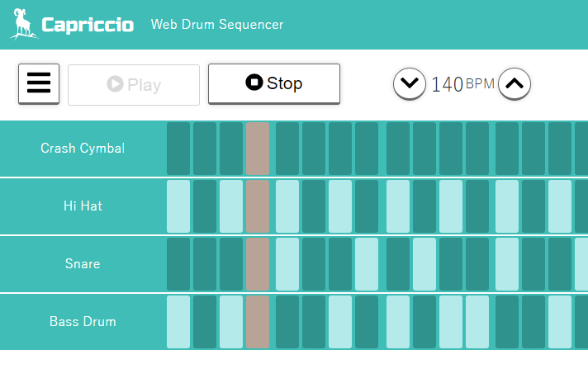
Task: Disable first Hi Hat step
Action: pos(178,206)
